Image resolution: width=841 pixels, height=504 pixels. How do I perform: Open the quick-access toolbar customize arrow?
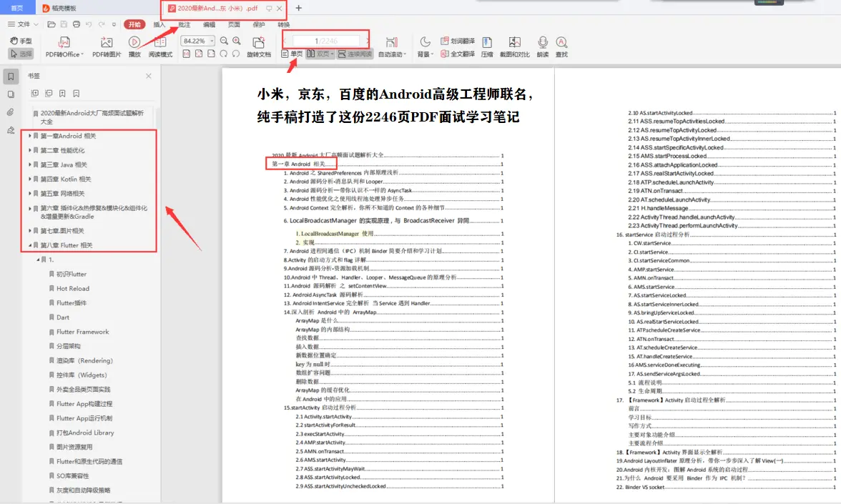[x=114, y=24]
